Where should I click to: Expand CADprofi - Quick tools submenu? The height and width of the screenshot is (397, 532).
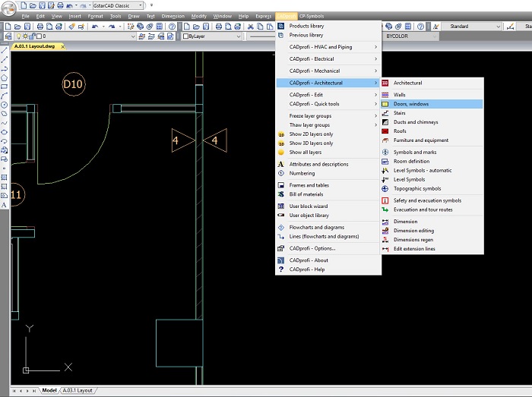(328, 104)
